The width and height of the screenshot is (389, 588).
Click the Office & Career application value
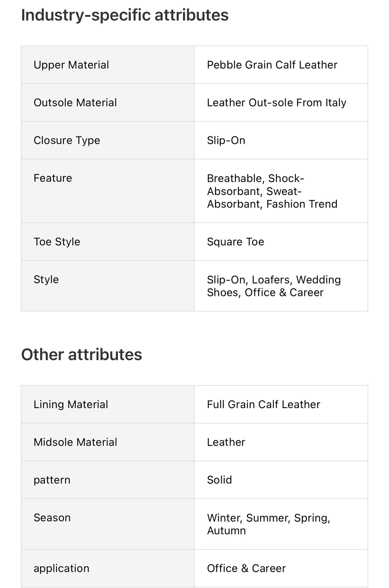(246, 569)
